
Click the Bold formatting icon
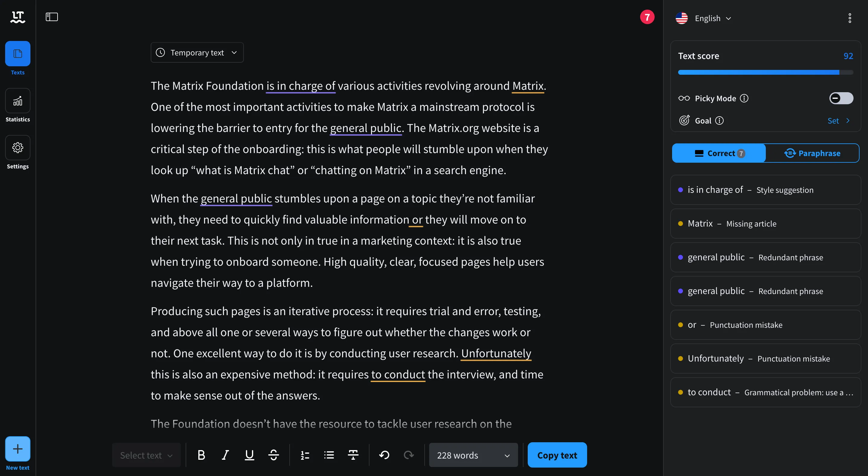pyautogui.click(x=201, y=455)
